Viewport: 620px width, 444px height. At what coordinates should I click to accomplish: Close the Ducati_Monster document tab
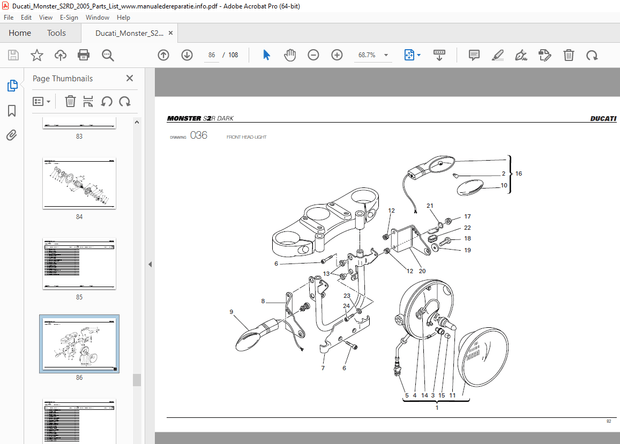(171, 33)
